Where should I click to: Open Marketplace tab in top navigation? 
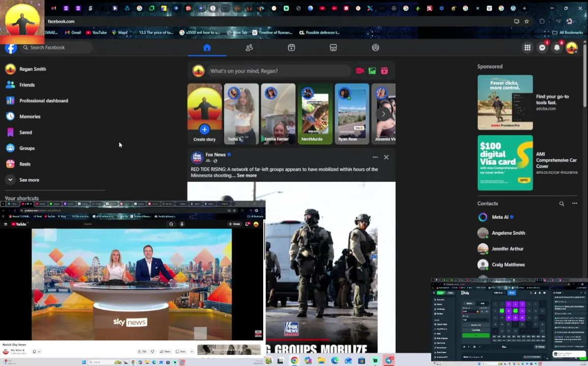coord(333,48)
